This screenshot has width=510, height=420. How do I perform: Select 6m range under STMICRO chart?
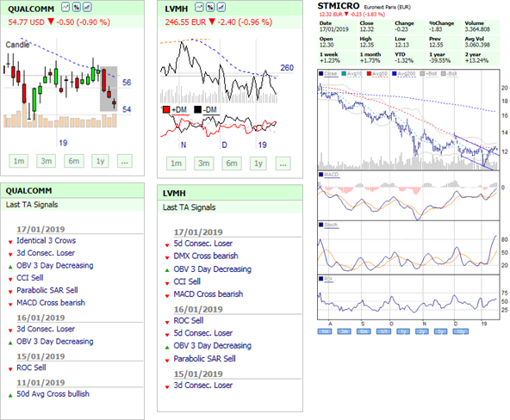tap(364, 331)
